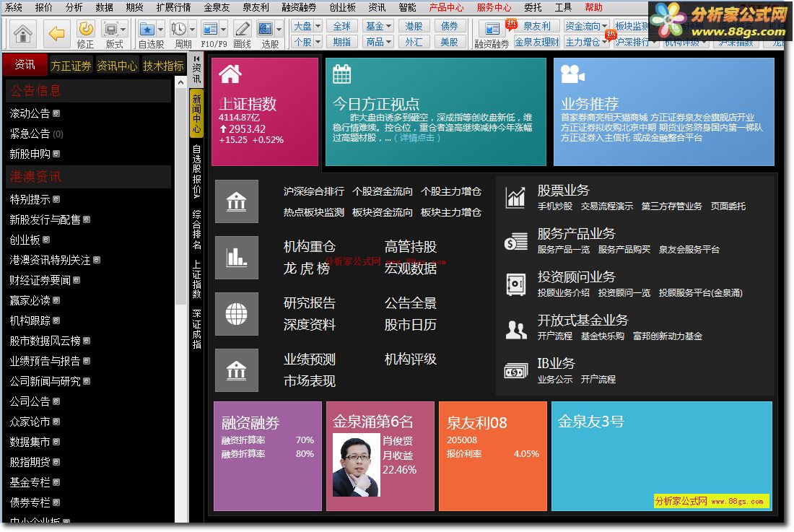This screenshot has width=794, height=532.
Task: Open the 投顾服务平台(金泉涌) link
Action: [701, 292]
